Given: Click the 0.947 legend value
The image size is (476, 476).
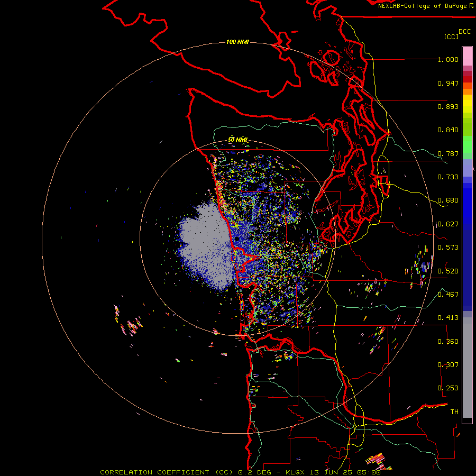Looking at the screenshot, I should tap(448, 83).
